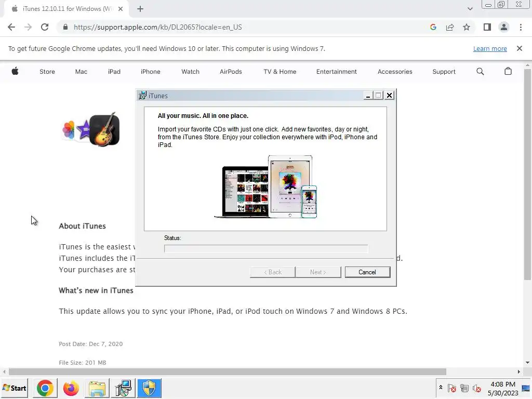Click the All your music heading in installer
This screenshot has height=399, width=532.
[x=203, y=116]
